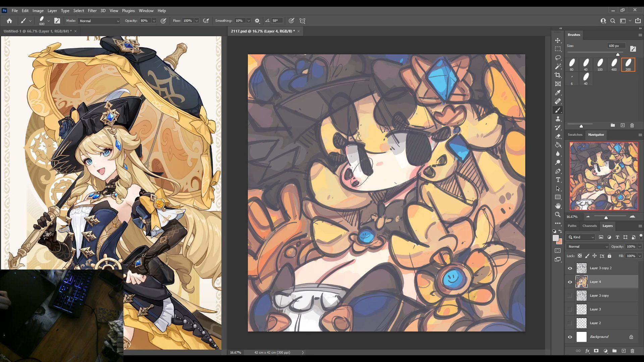The height and width of the screenshot is (362, 644).
Task: Hide Layer 3 copy 2 visibility
Action: (570, 268)
